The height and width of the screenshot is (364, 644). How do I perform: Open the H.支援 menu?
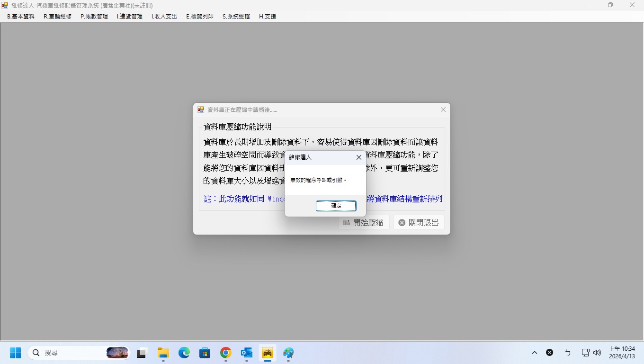(267, 17)
